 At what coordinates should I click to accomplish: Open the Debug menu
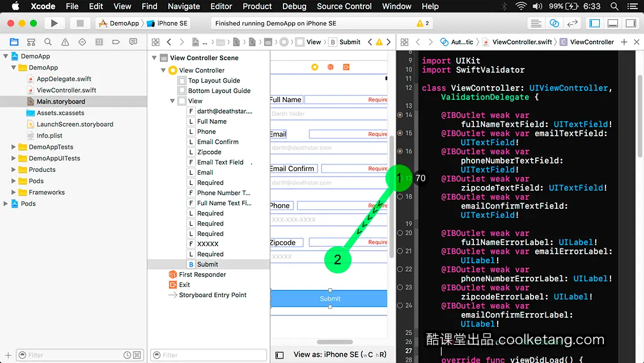tap(294, 6)
